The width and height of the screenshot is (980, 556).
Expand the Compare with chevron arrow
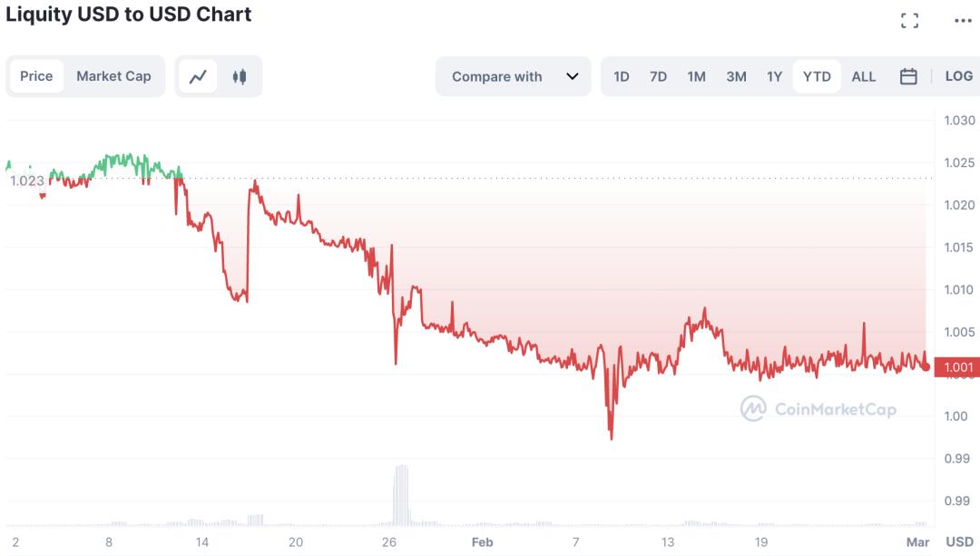(573, 76)
